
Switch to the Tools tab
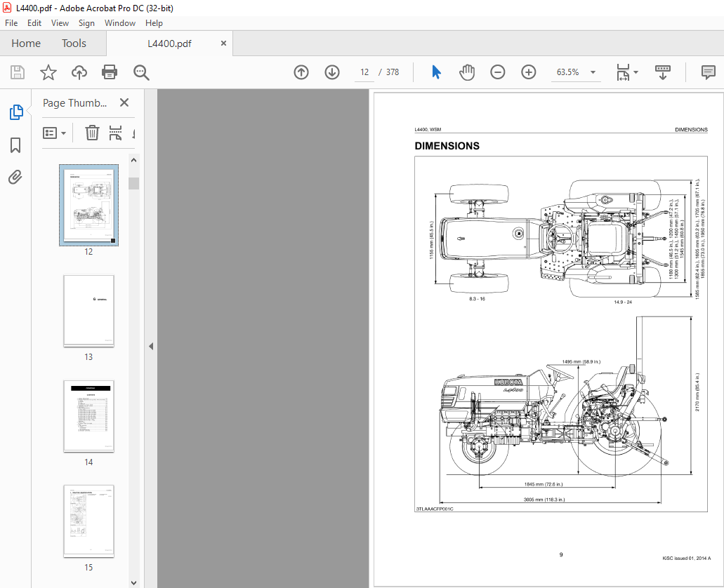(74, 44)
